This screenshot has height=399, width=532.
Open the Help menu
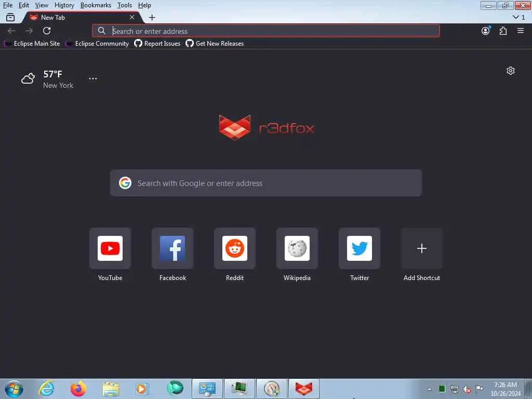(x=144, y=5)
